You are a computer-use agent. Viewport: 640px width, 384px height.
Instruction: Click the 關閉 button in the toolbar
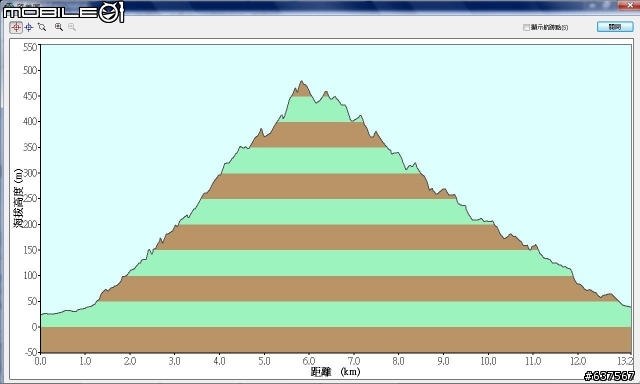615,27
